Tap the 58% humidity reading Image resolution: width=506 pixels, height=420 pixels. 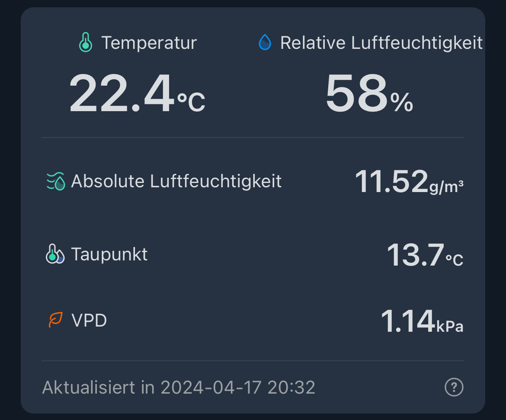[x=357, y=94]
